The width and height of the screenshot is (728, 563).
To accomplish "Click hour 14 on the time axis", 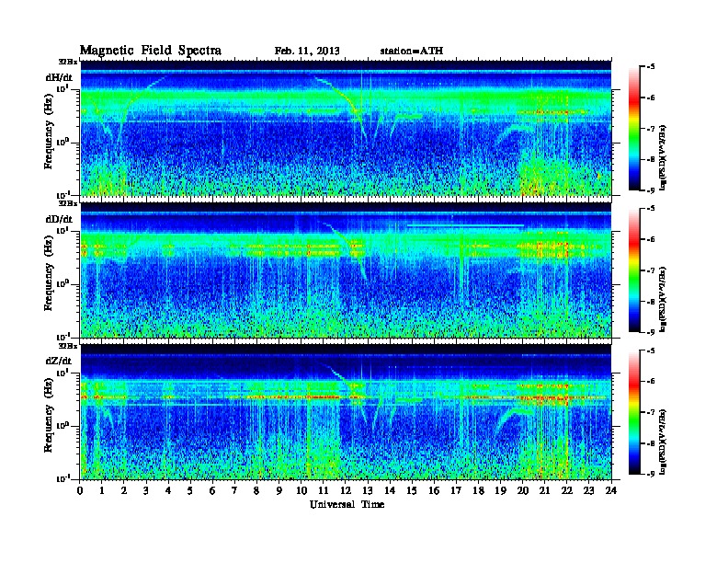I will click(390, 490).
